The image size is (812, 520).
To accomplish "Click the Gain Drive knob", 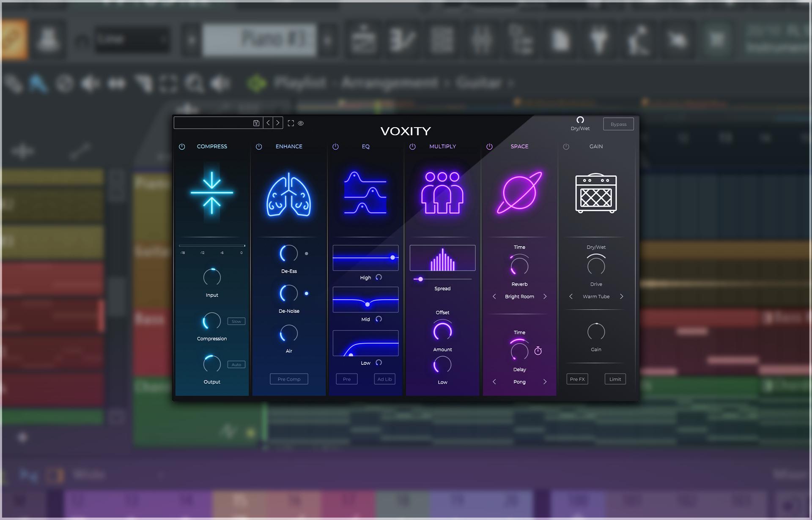I will [x=596, y=266].
